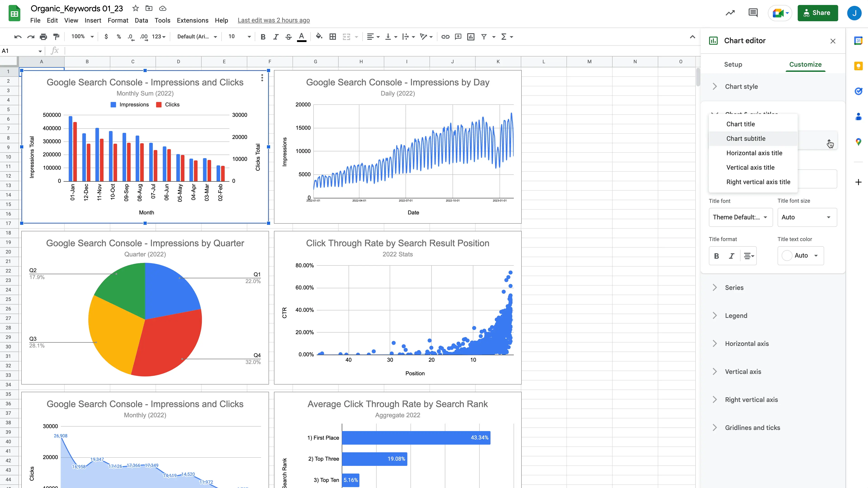Click the Insert link icon
This screenshot has height=488, width=868.
tap(445, 37)
